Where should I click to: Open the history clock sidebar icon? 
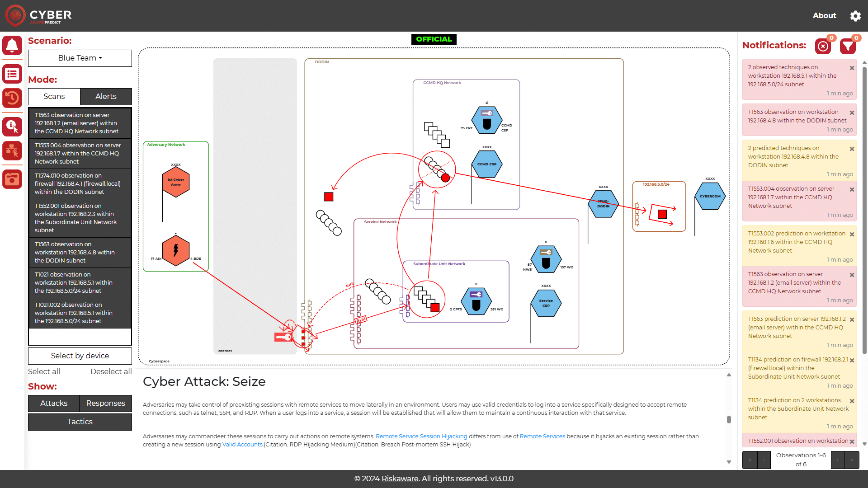pos(12,98)
